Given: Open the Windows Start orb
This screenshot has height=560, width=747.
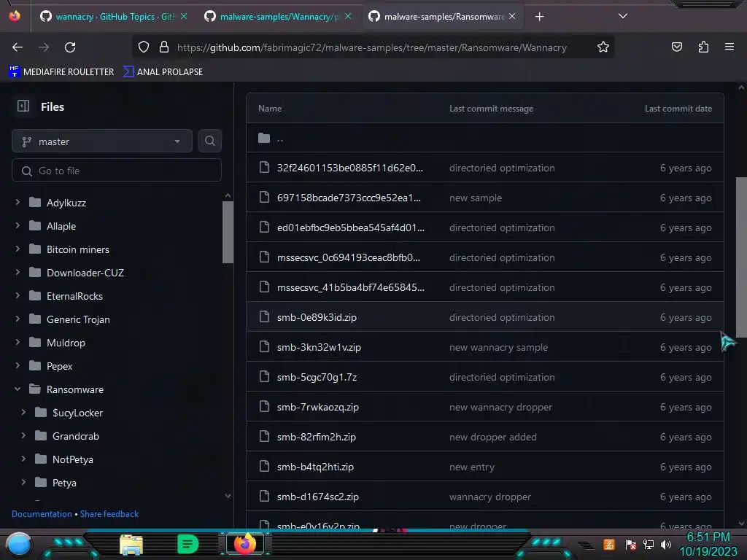Looking at the screenshot, I should 19,544.
